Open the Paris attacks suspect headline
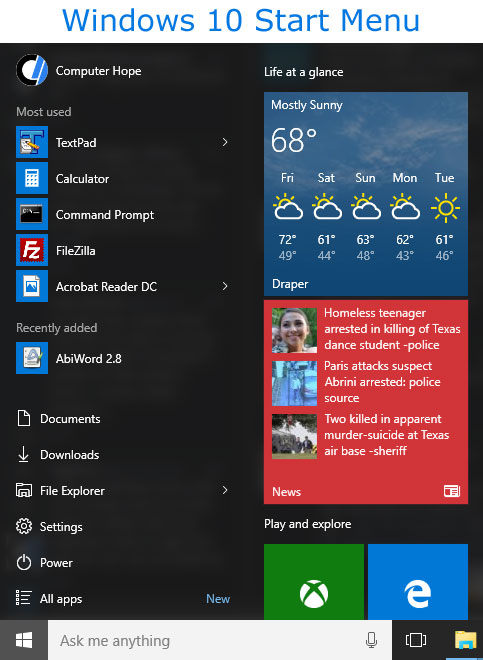Image resolution: width=483 pixels, height=660 pixels. tap(382, 382)
